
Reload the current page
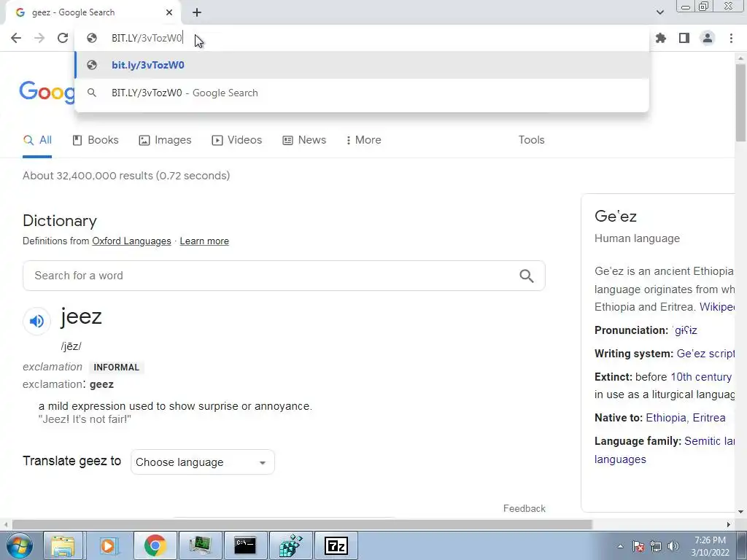[63, 38]
